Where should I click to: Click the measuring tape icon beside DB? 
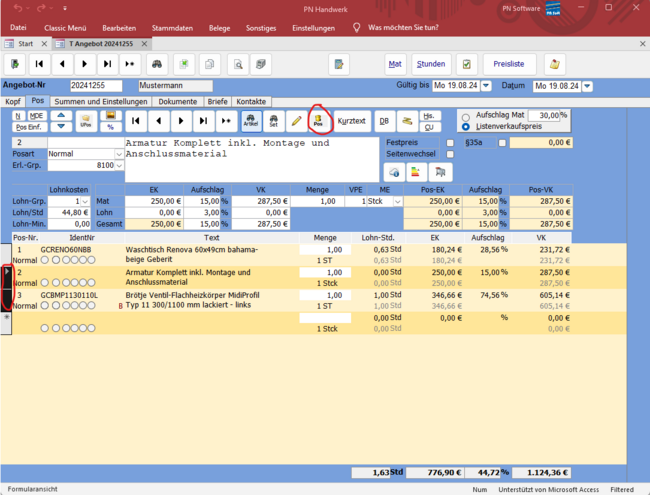pos(407,121)
